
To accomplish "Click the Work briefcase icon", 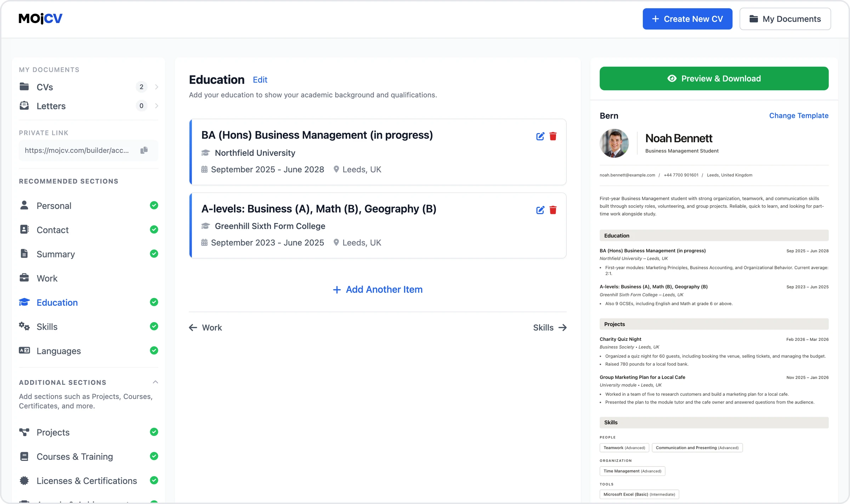I will tap(24, 278).
